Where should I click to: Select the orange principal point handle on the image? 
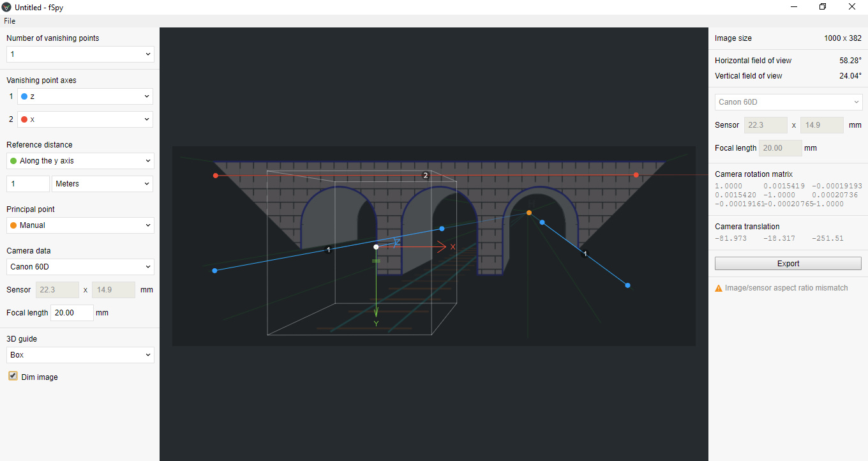[529, 213]
